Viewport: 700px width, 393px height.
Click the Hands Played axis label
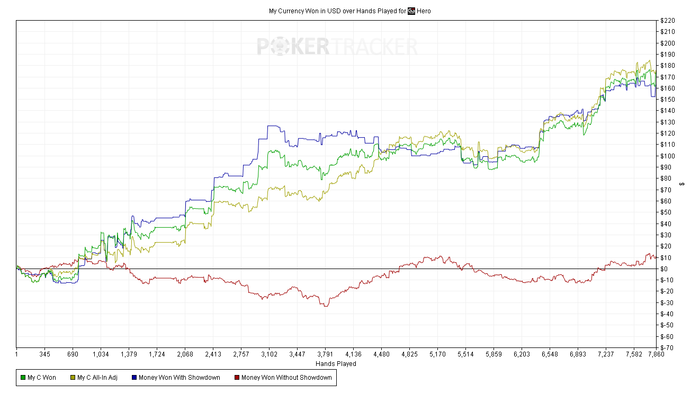click(336, 364)
